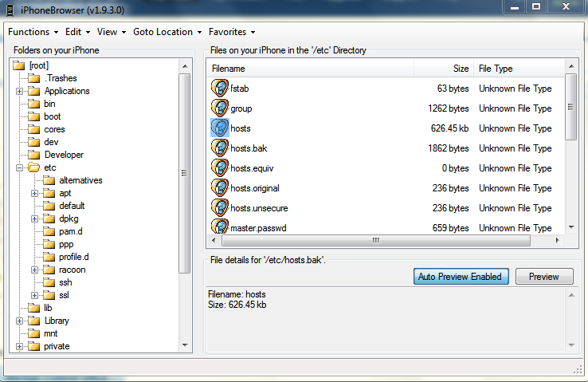Select the hosts.bak filename text
The height and width of the screenshot is (382, 588).
tap(249, 148)
